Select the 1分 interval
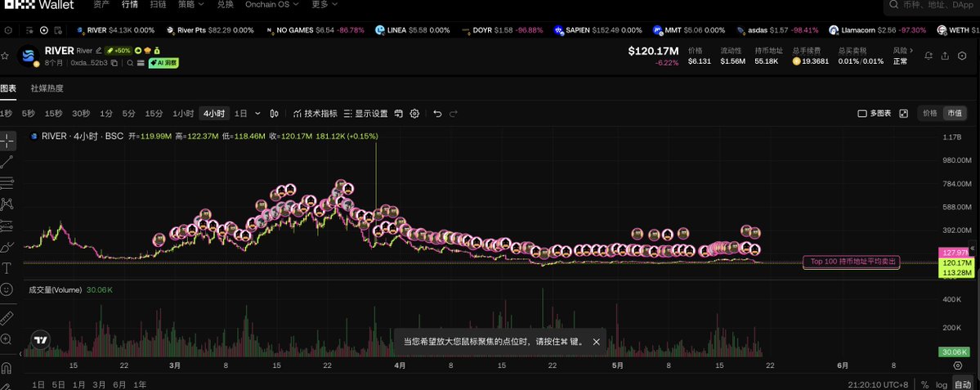 106,114
